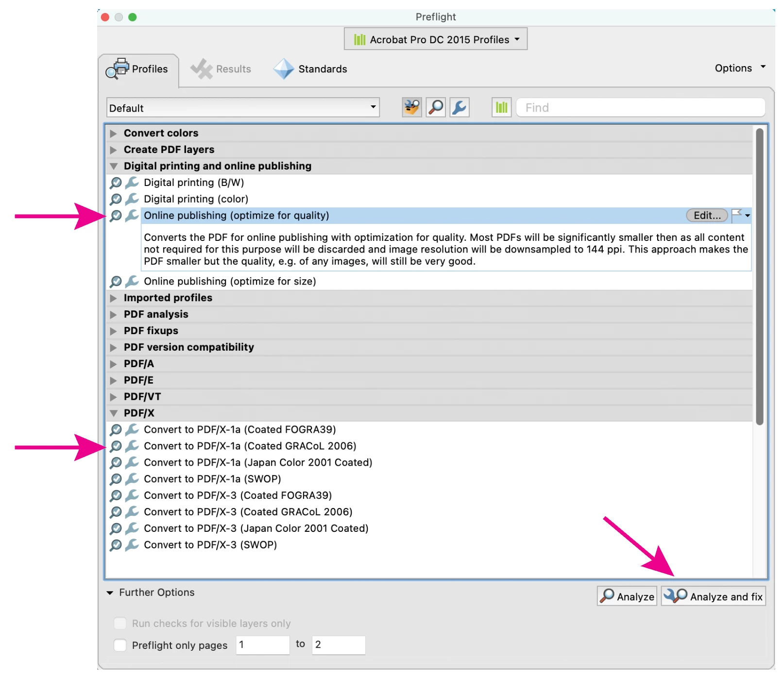
Task: Click wrench icon of Convert to PDF/X-3 (SWOP)
Action: (x=132, y=545)
